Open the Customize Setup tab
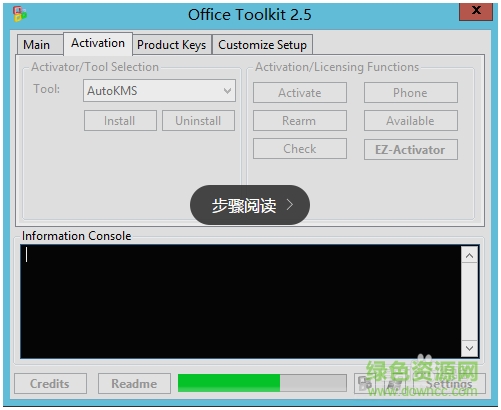The width and height of the screenshot is (501, 410). (x=262, y=44)
